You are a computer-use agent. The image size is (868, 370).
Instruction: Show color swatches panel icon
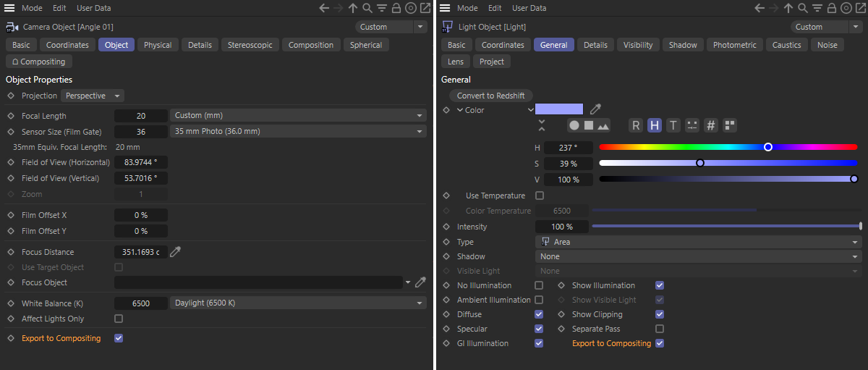tap(730, 125)
